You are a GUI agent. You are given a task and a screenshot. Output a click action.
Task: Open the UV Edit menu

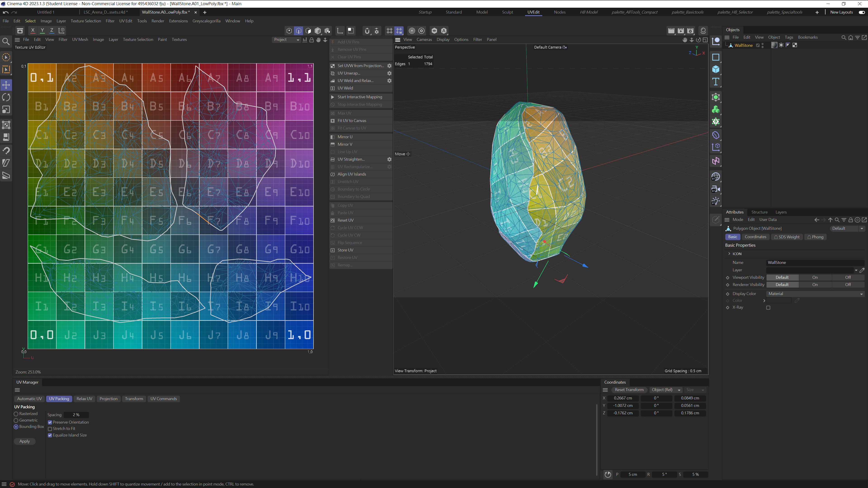[125, 21]
